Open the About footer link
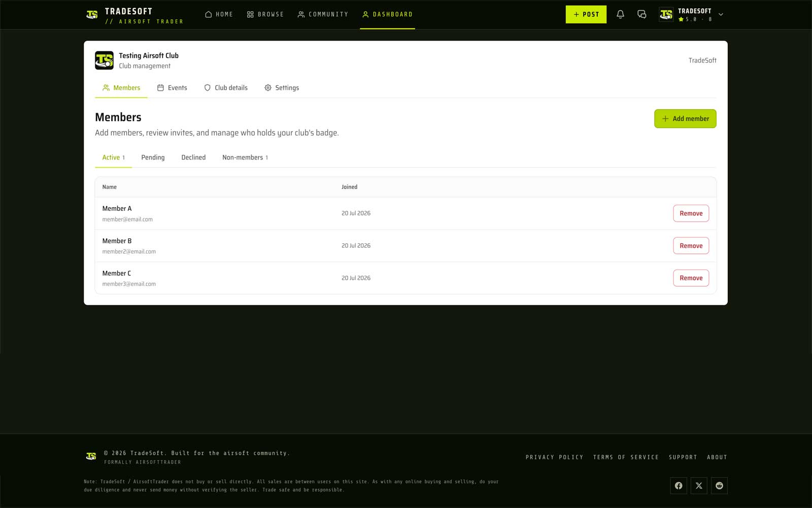Image resolution: width=812 pixels, height=508 pixels. [717, 457]
